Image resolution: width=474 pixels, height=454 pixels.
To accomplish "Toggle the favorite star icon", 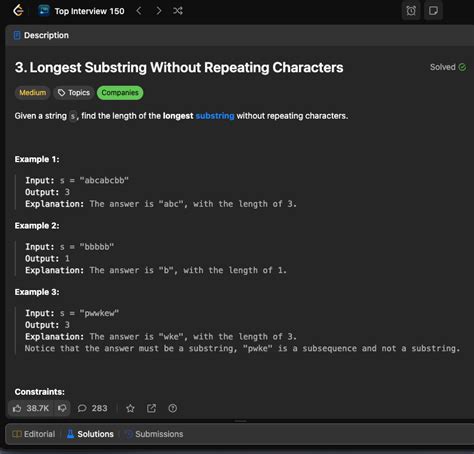I will point(130,408).
